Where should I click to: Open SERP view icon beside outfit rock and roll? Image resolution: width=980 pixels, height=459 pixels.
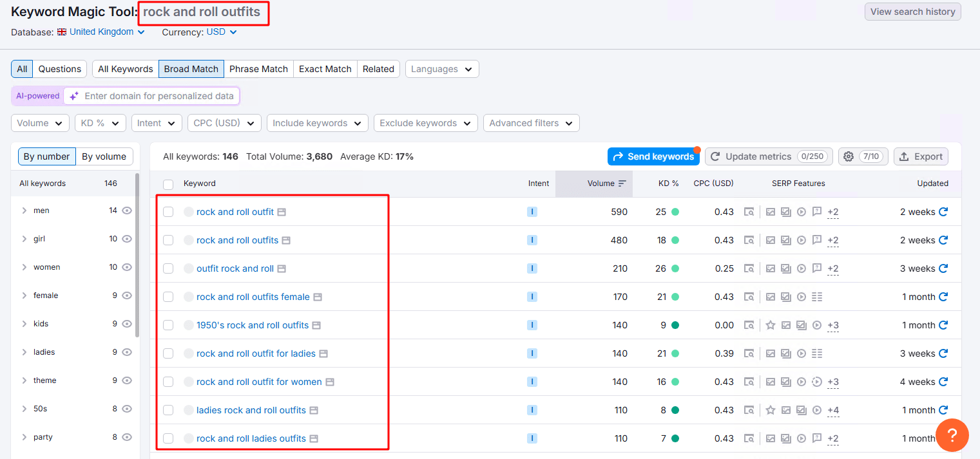(282, 268)
